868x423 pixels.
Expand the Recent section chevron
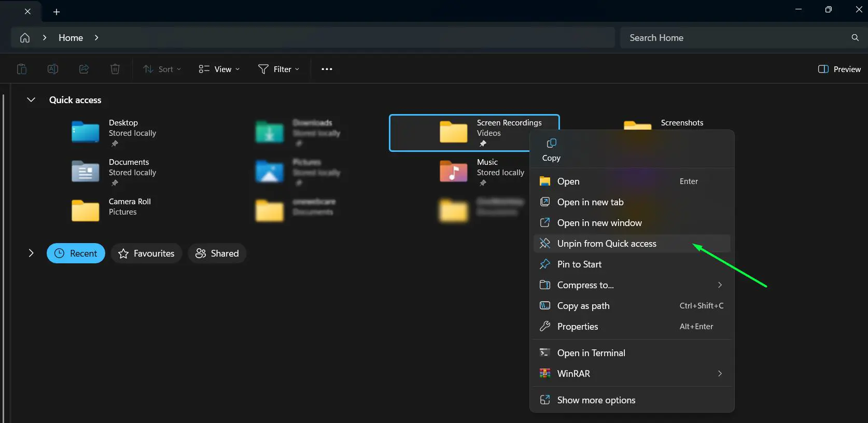(31, 253)
